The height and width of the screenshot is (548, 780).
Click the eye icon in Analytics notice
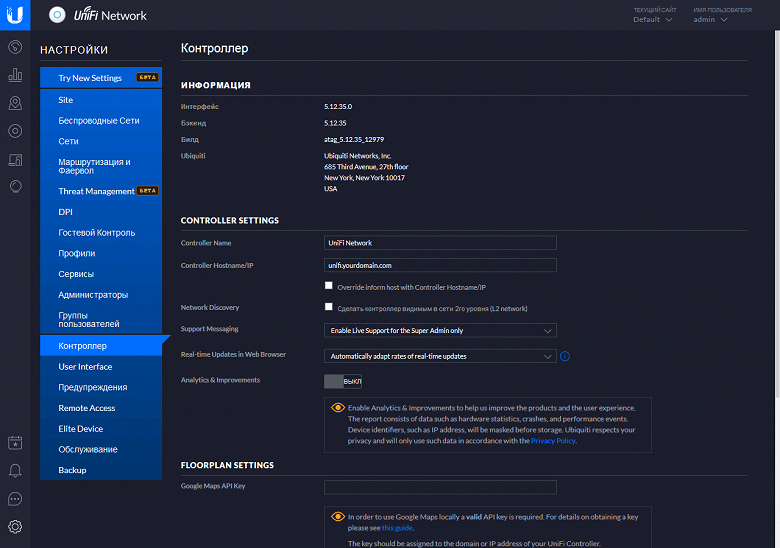tap(338, 408)
